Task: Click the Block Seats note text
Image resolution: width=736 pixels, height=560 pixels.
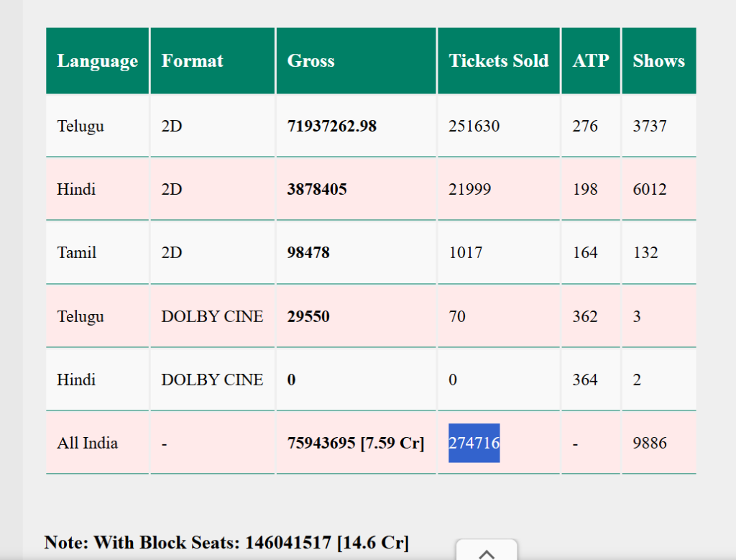Action: pos(226,543)
